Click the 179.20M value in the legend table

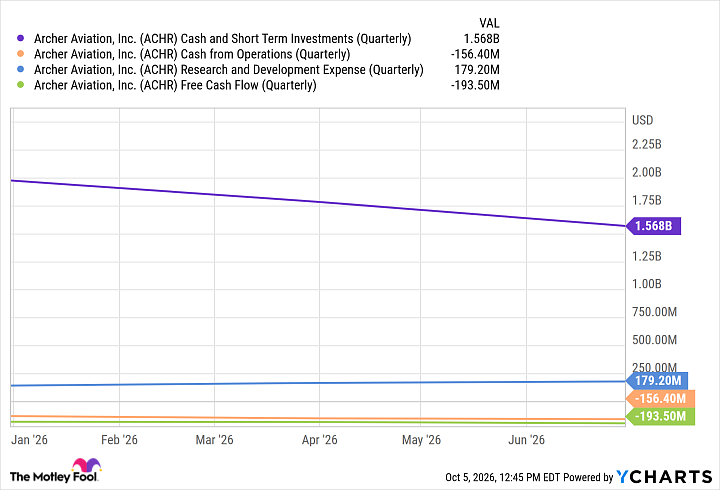pyautogui.click(x=477, y=69)
